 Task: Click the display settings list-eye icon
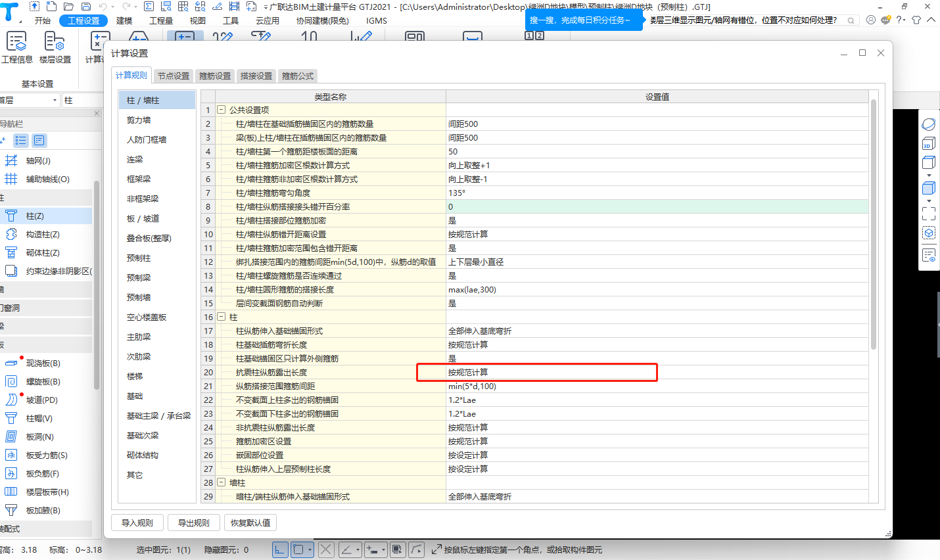click(x=929, y=256)
